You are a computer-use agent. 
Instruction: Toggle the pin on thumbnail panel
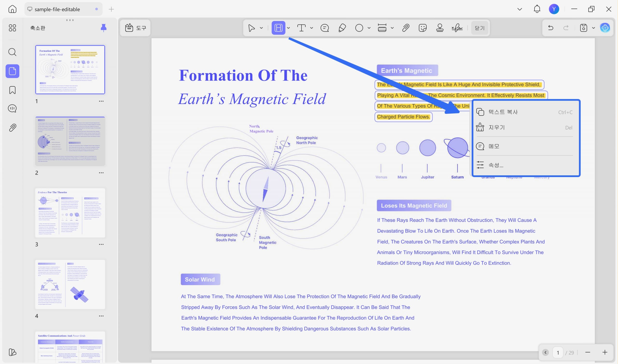pos(104,28)
